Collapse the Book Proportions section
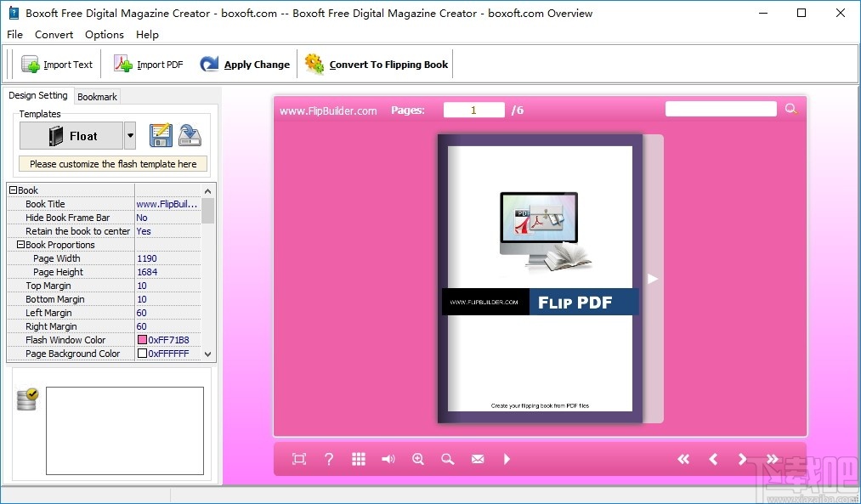The width and height of the screenshot is (861, 504). click(20, 245)
